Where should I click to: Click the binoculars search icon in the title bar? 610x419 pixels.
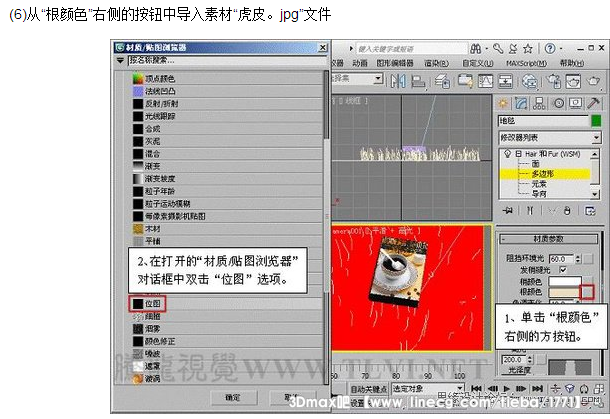click(x=475, y=49)
